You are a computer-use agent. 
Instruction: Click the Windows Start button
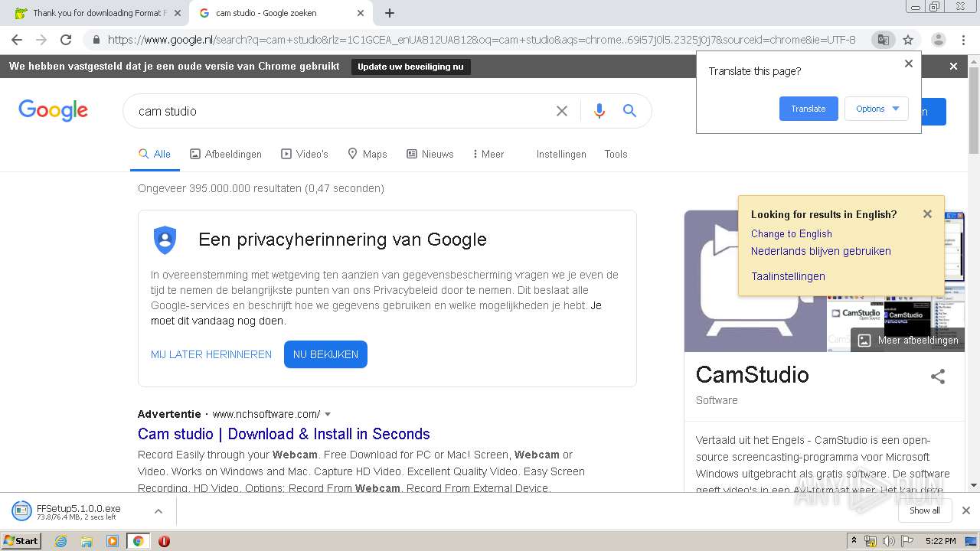coord(21,541)
